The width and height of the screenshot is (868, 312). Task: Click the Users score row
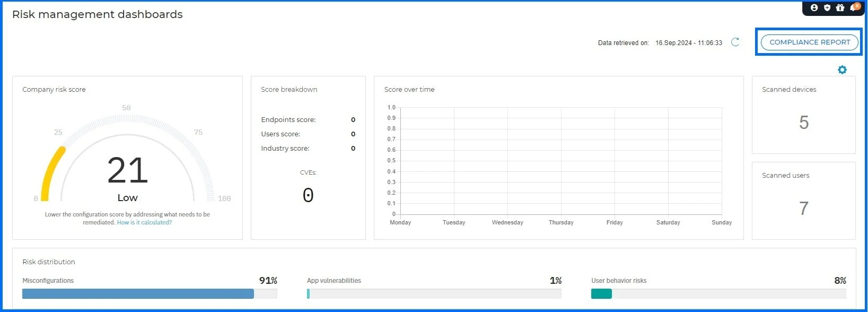(308, 134)
